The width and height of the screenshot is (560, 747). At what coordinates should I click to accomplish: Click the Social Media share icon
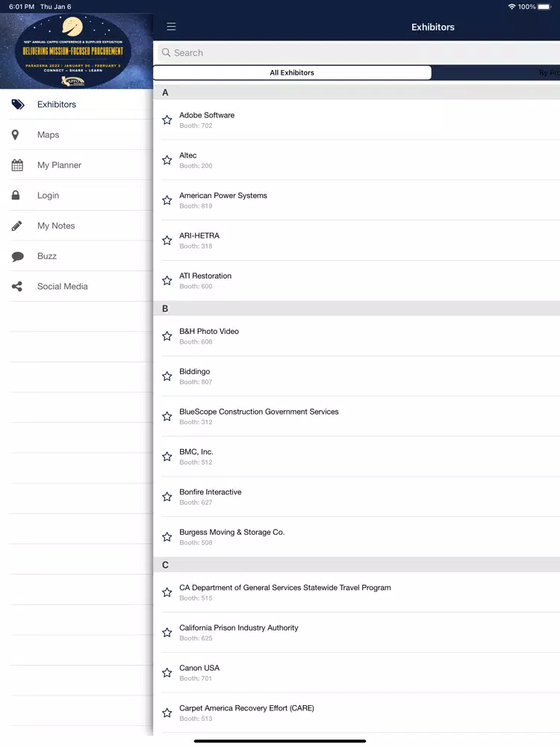pos(17,286)
